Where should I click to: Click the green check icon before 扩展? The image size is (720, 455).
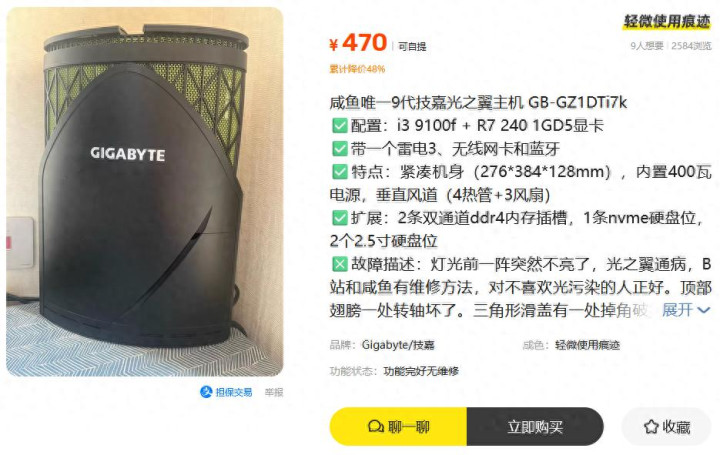(339, 218)
